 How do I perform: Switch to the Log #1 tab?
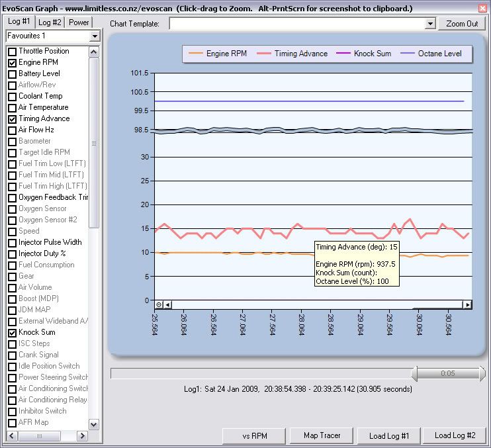(19, 21)
